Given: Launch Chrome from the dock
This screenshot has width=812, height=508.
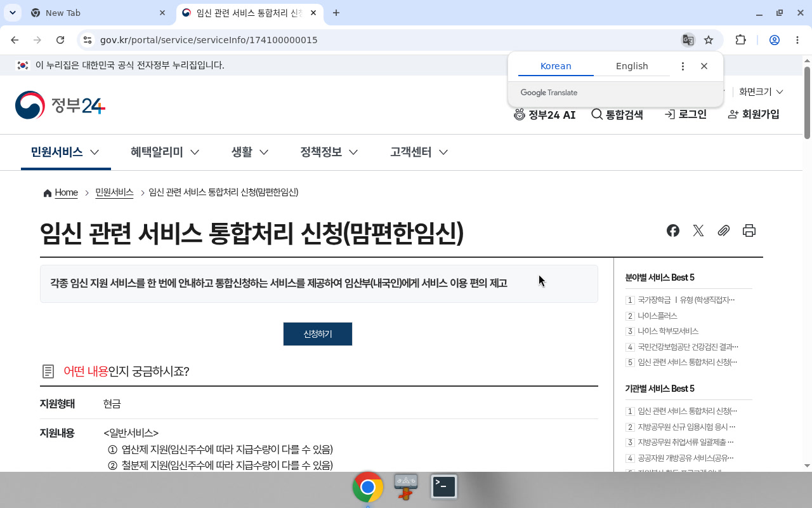Looking at the screenshot, I should (368, 487).
